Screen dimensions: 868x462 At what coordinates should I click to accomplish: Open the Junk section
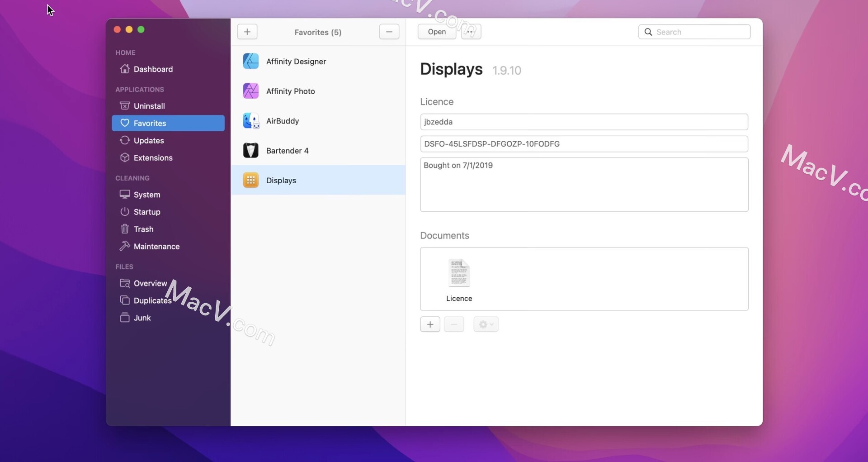click(x=168, y=318)
